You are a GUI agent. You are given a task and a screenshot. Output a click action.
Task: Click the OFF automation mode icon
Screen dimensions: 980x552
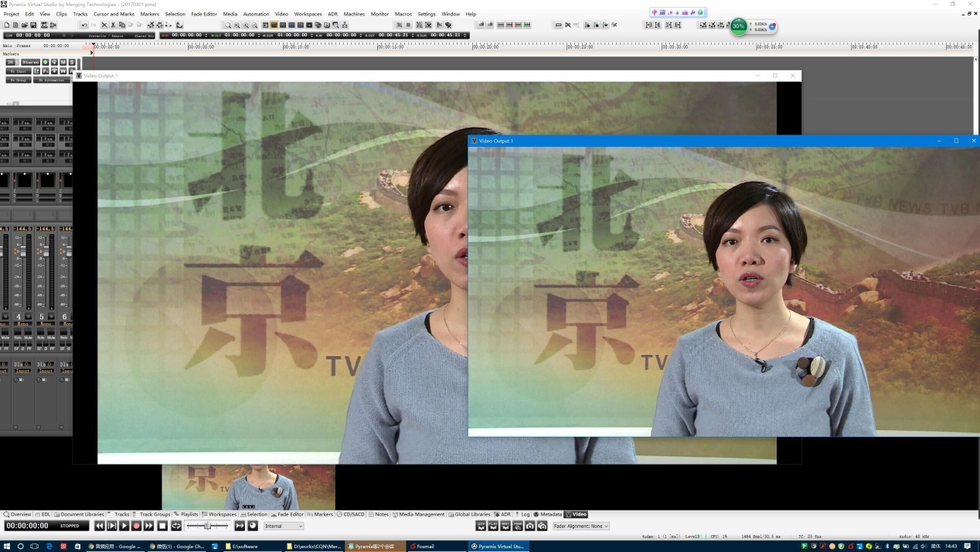pos(481,526)
